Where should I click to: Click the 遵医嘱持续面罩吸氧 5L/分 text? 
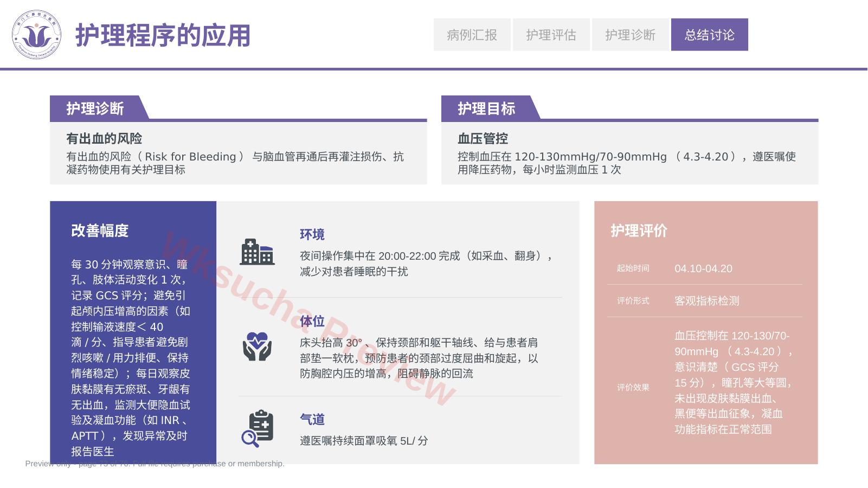[x=364, y=441]
